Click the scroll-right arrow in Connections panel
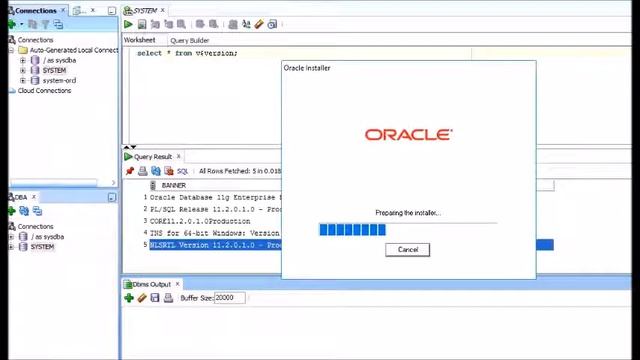The height and width of the screenshot is (360, 640). pyautogui.click(x=113, y=182)
